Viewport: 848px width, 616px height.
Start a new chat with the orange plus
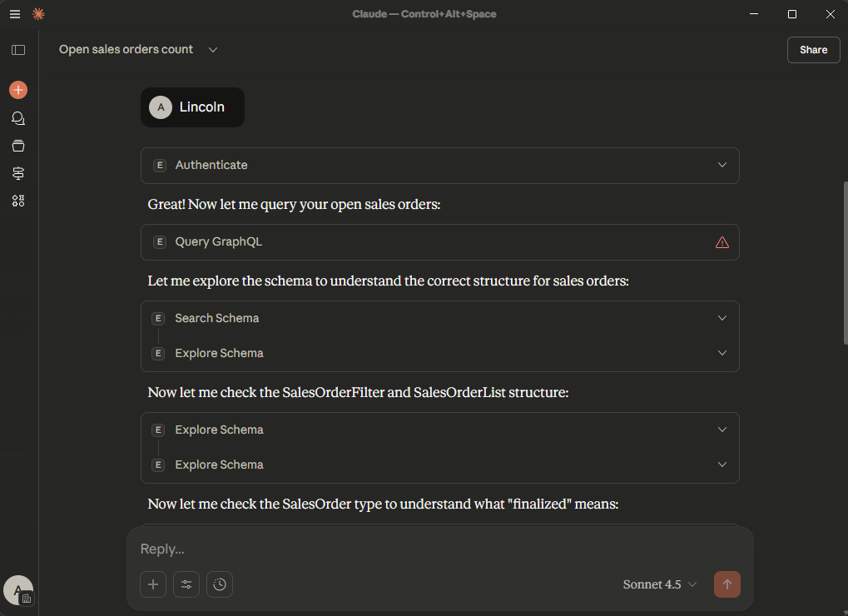point(18,90)
